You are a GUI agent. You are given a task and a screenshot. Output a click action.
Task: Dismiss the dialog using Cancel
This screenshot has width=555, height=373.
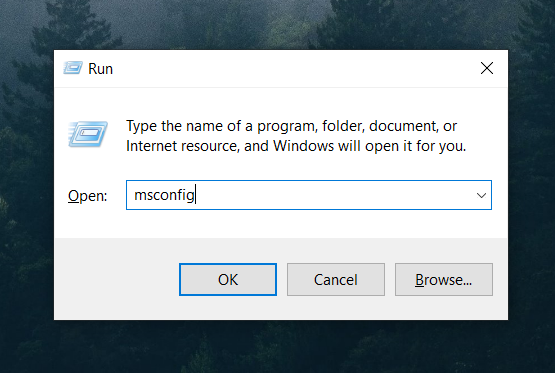pos(336,280)
